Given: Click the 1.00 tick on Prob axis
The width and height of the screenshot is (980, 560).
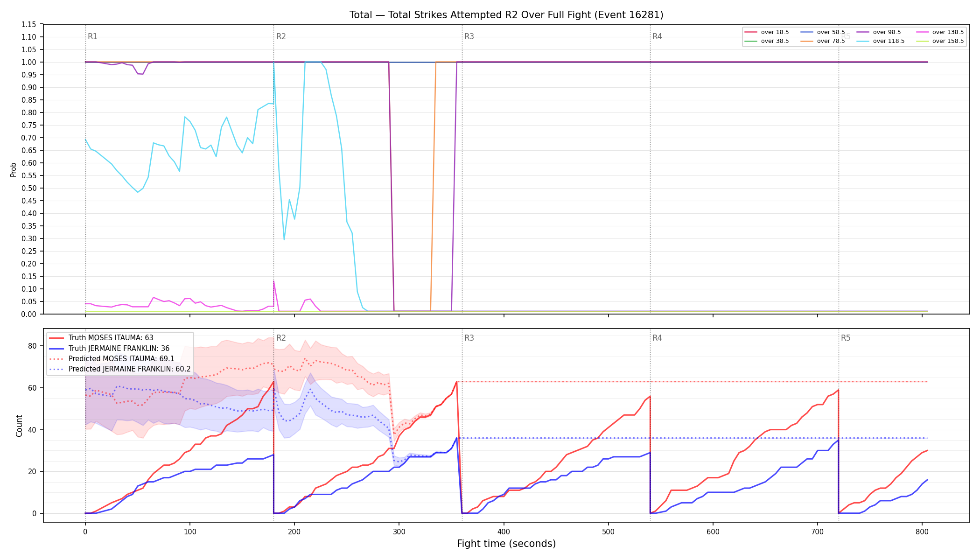Looking at the screenshot, I should (29, 62).
